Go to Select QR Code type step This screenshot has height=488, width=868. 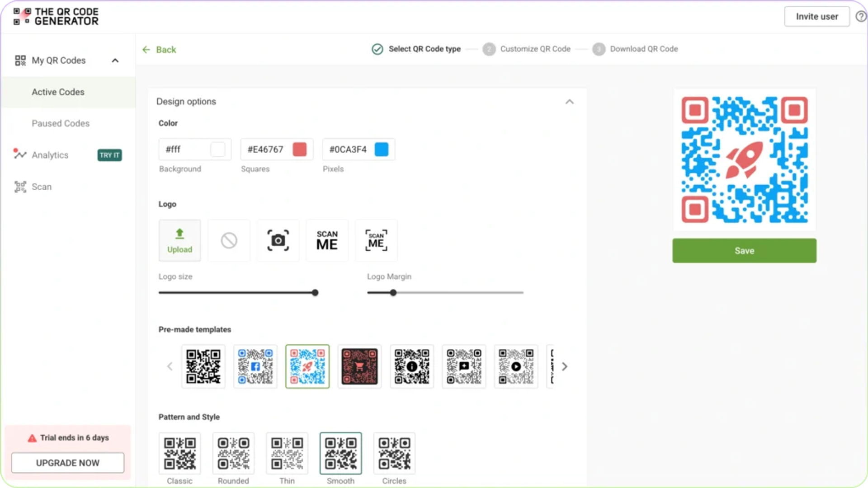pos(425,49)
